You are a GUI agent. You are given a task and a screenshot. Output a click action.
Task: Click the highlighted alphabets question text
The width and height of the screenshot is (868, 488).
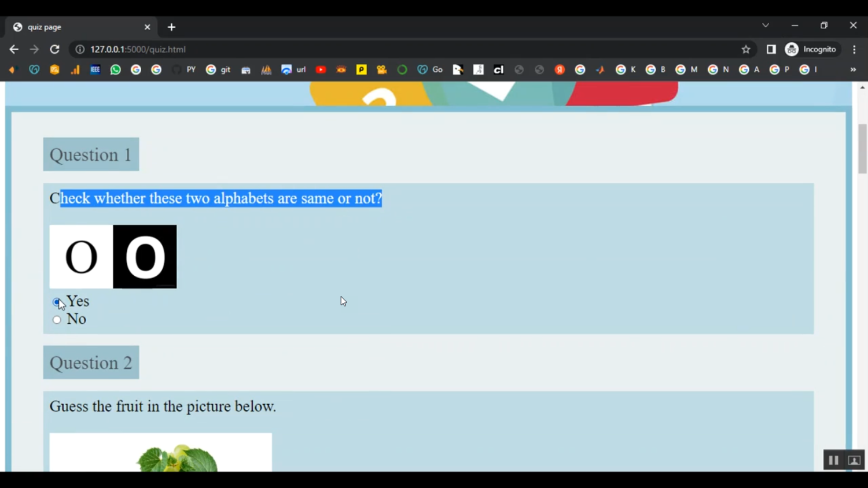pyautogui.click(x=216, y=198)
